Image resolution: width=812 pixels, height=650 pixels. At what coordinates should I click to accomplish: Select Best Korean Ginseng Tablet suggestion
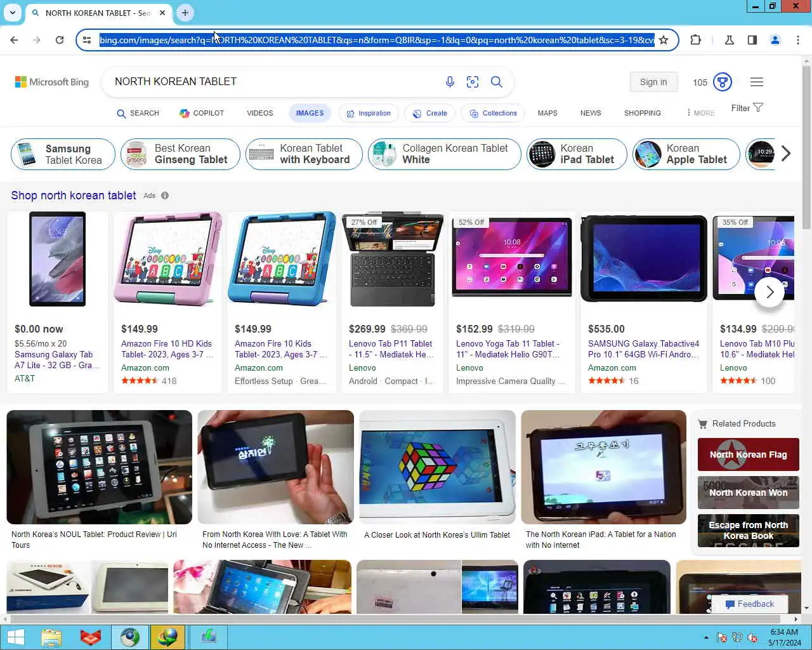pyautogui.click(x=180, y=154)
